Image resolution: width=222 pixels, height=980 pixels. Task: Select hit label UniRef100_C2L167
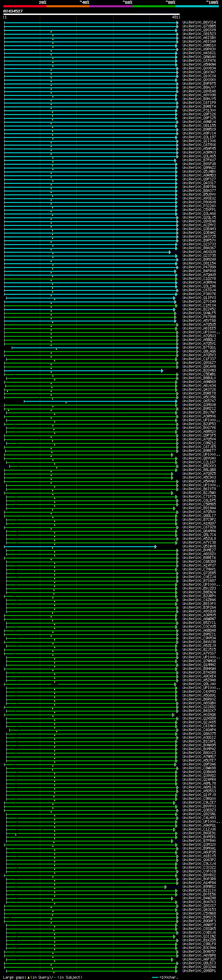(x=199, y=462)
